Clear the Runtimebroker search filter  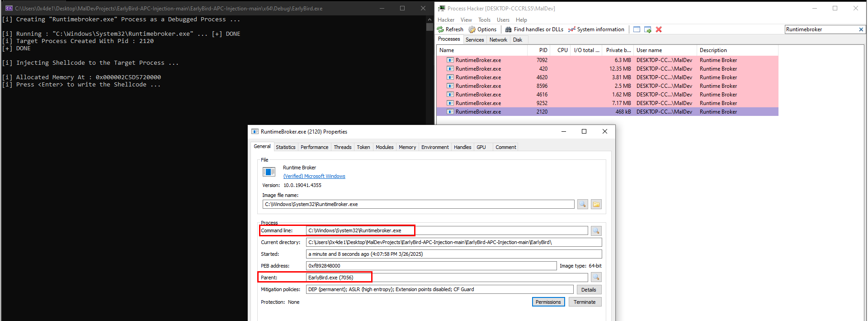point(861,29)
